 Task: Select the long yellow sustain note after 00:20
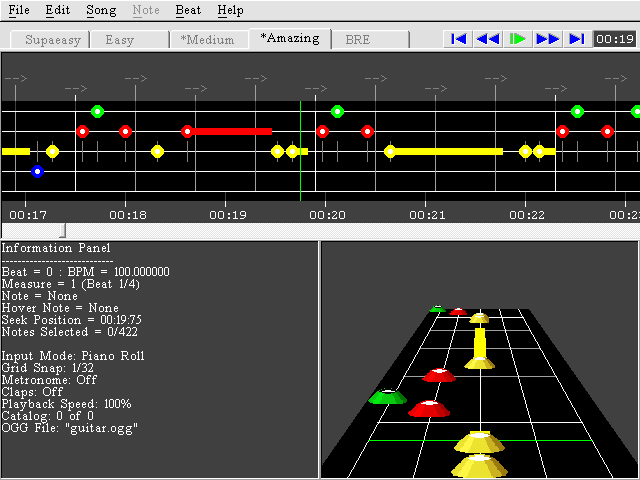click(390, 151)
